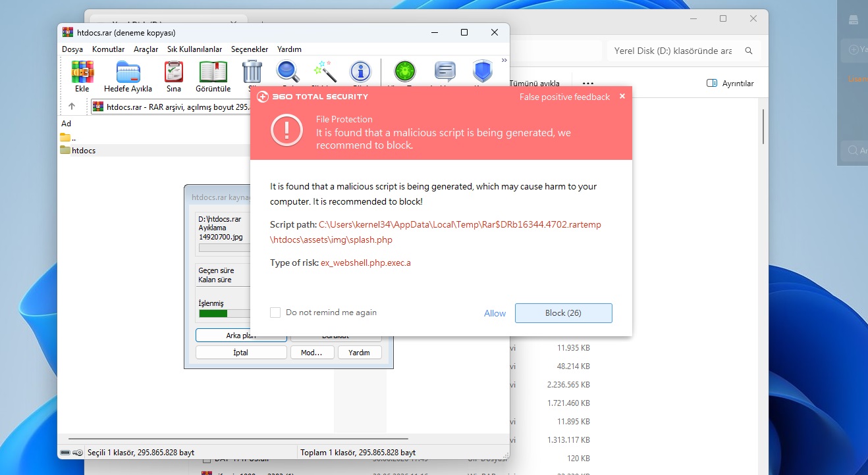Open the Dosya menu

72,49
